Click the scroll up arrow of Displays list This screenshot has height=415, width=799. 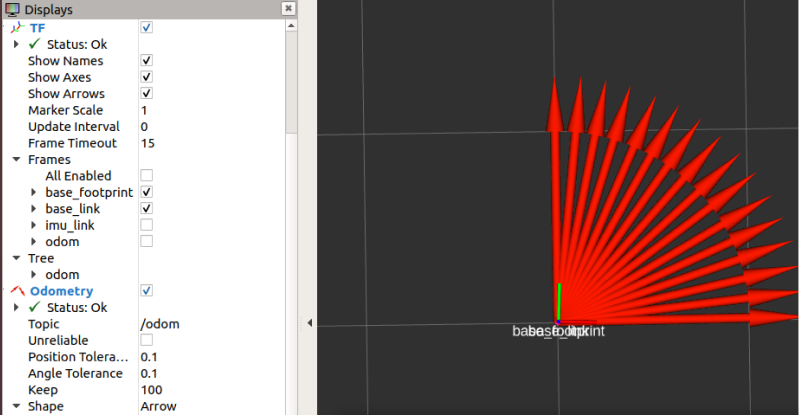pos(291,25)
